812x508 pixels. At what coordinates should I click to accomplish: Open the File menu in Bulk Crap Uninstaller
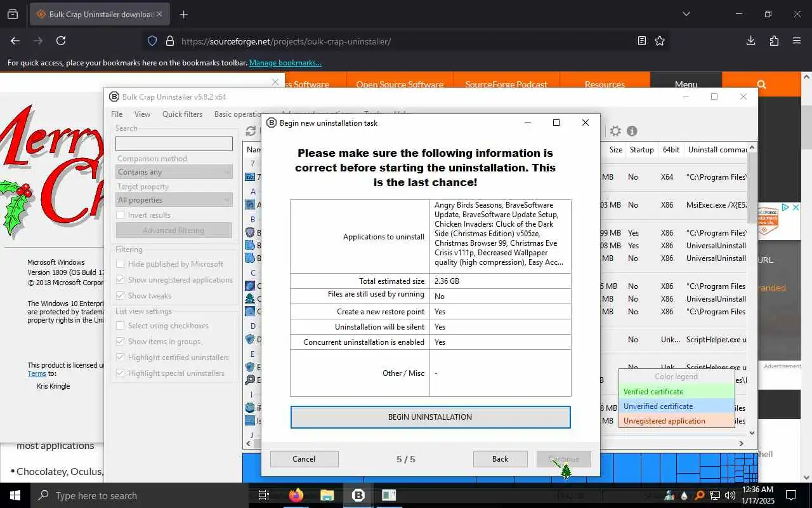[117, 114]
